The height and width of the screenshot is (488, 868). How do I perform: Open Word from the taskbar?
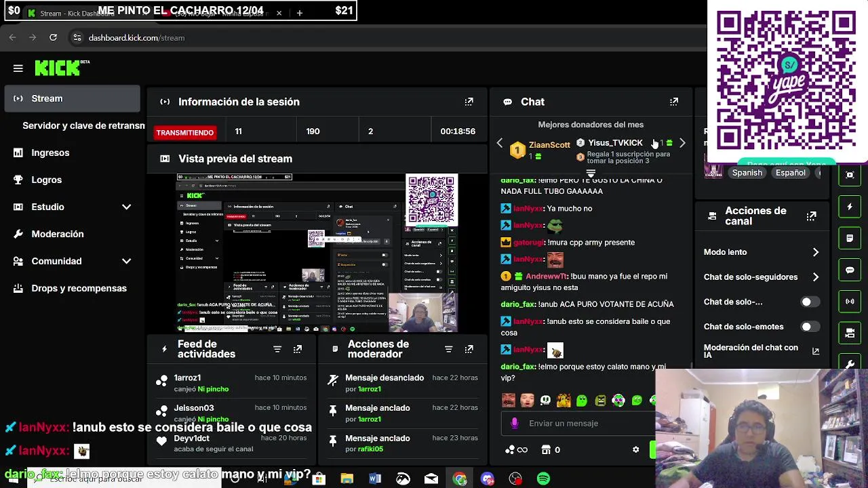[375, 479]
